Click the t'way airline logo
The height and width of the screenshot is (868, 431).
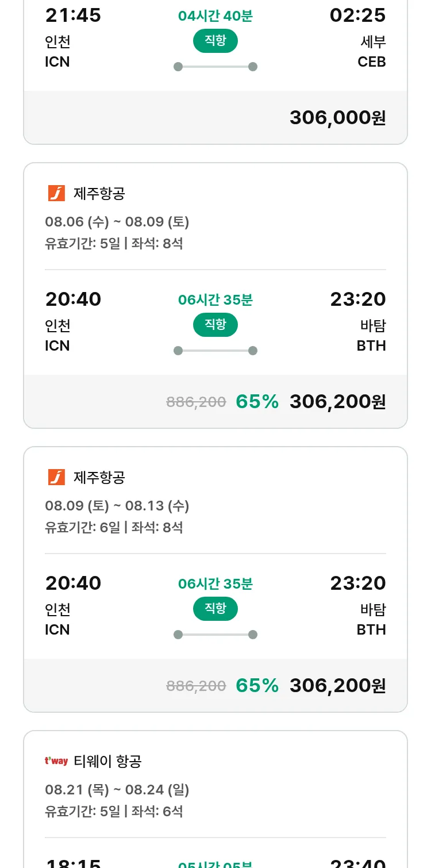tap(56, 761)
